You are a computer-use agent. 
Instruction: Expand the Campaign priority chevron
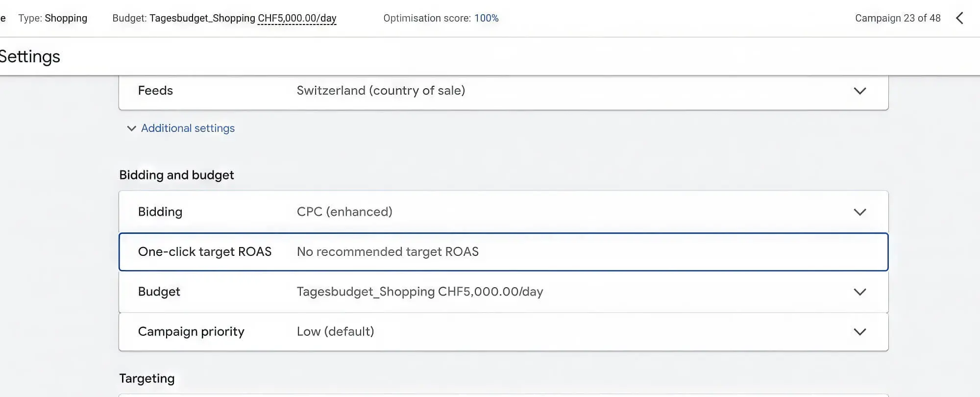pyautogui.click(x=859, y=332)
